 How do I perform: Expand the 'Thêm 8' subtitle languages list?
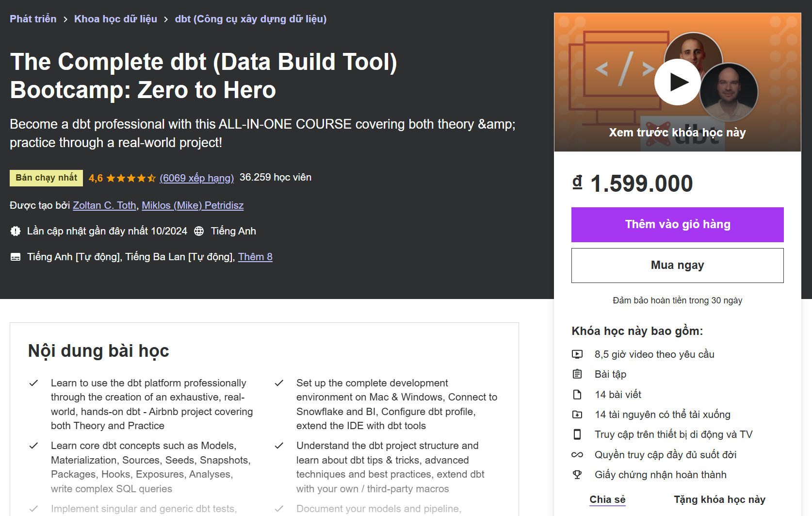255,257
